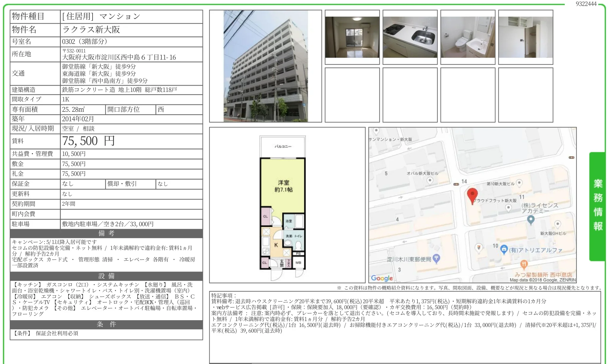Open the toilet and washbasin thumbnail
Screen dimensions: 610x364
[x=468, y=37]
